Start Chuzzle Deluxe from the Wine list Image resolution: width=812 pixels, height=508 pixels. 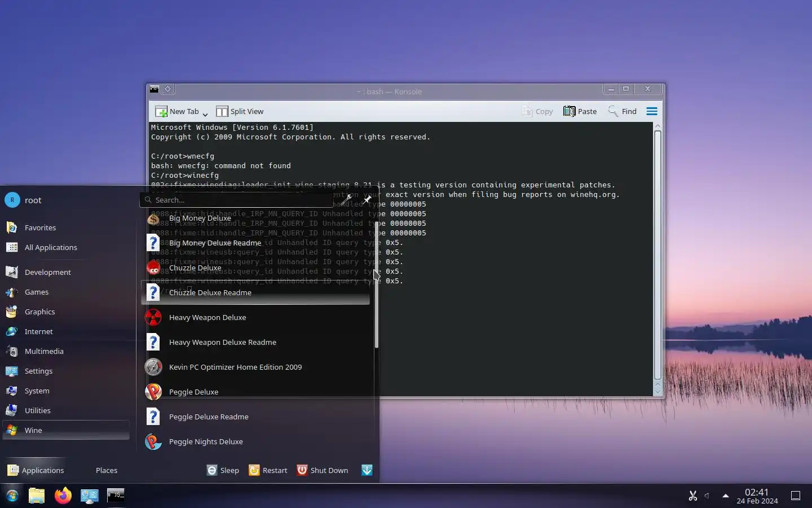[257, 268]
